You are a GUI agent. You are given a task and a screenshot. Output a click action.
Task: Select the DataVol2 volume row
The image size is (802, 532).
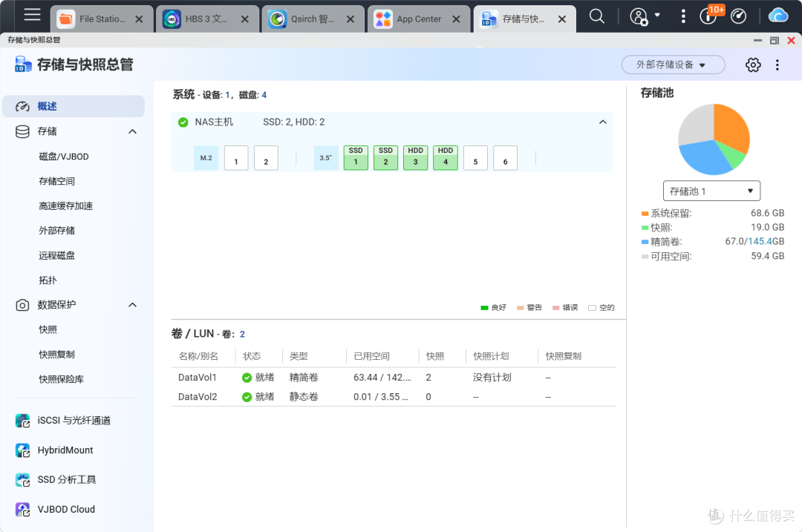394,397
